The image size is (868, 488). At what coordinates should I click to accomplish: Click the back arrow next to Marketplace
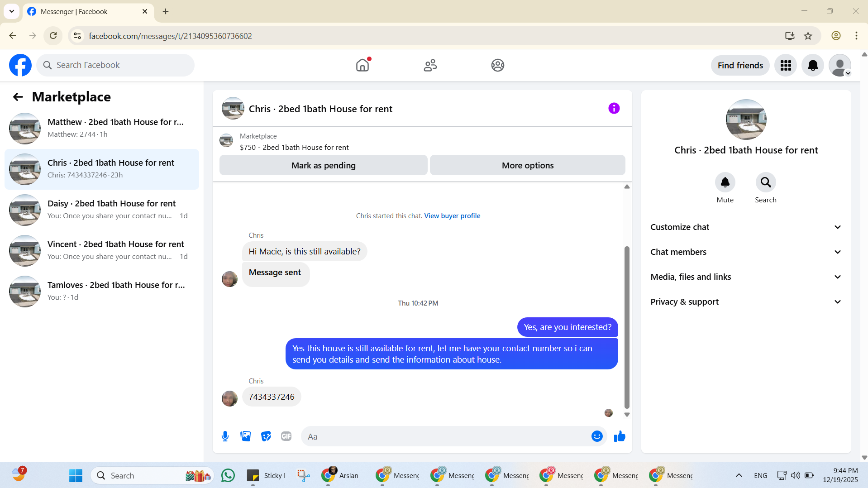coord(18,97)
